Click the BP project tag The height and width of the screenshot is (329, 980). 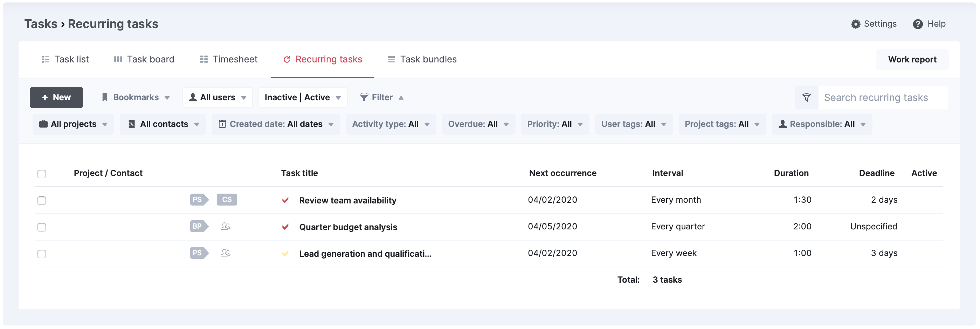(199, 226)
